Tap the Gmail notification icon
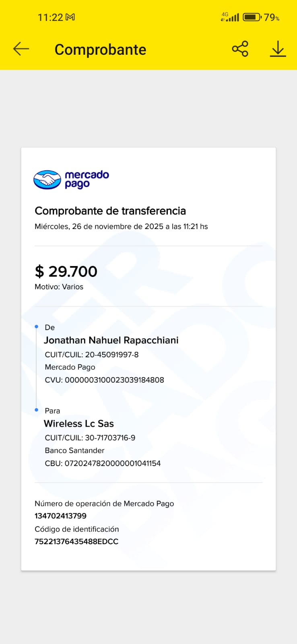 pos(70,17)
